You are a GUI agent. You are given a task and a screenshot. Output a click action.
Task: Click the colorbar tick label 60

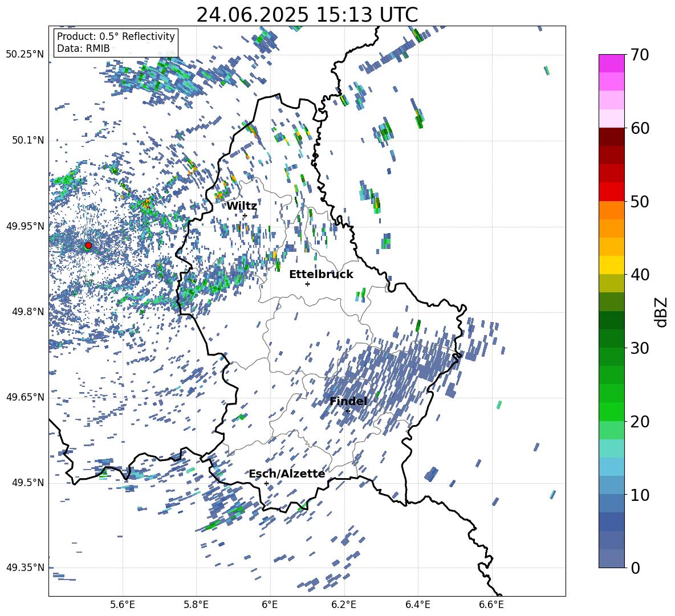[x=640, y=128]
